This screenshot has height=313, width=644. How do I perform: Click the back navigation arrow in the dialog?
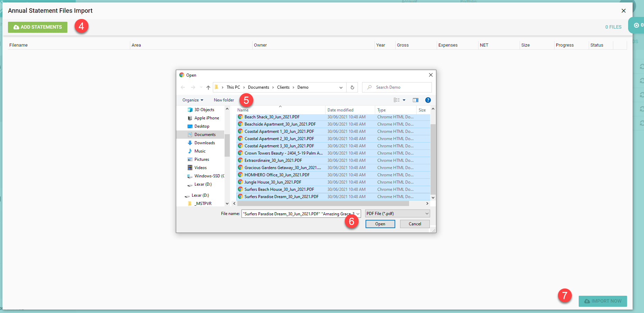[183, 87]
